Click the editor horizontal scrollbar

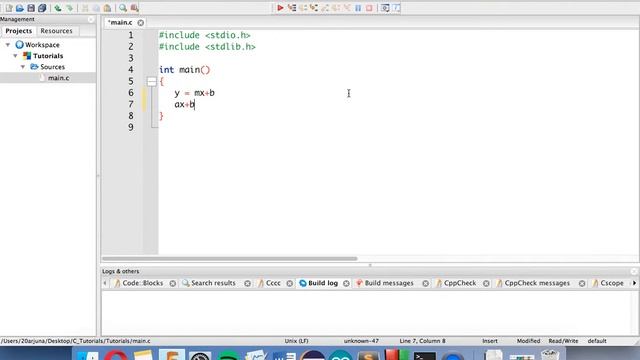point(230,258)
